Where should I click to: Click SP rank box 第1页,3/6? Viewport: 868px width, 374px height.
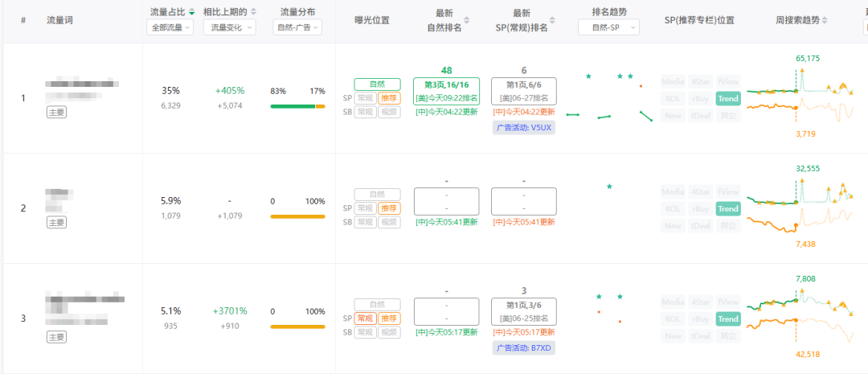pos(524,311)
